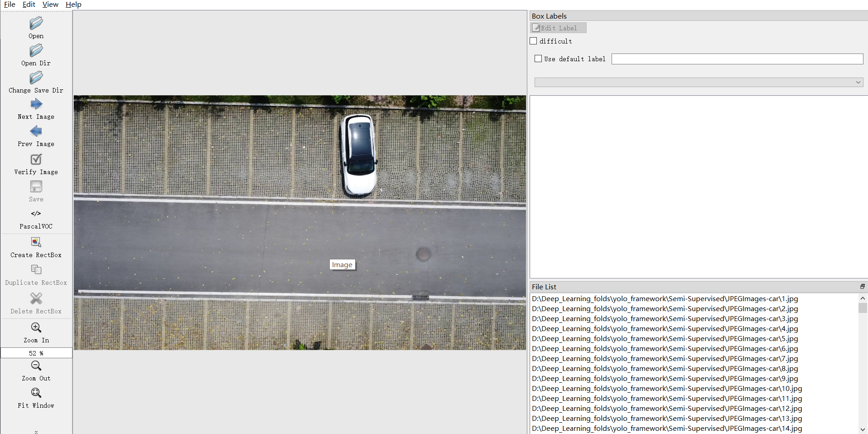Open the View menu
The height and width of the screenshot is (434, 868).
tap(50, 5)
